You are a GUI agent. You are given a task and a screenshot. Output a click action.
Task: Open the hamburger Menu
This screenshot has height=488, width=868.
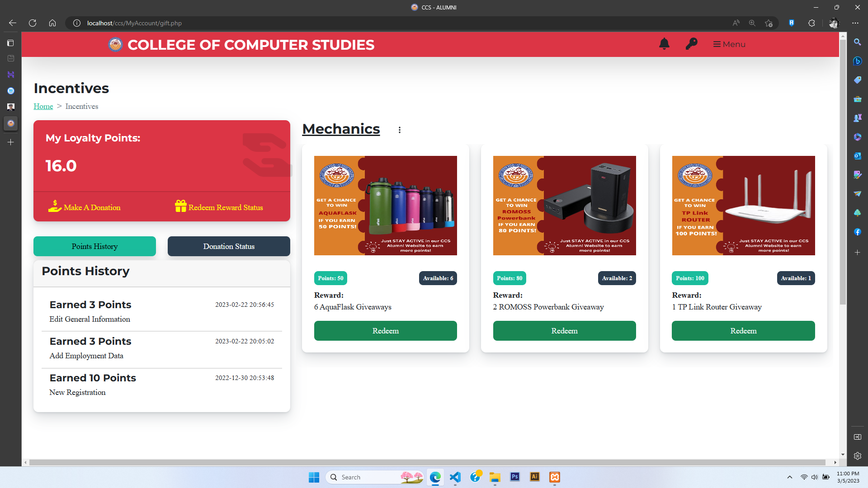[x=729, y=44]
